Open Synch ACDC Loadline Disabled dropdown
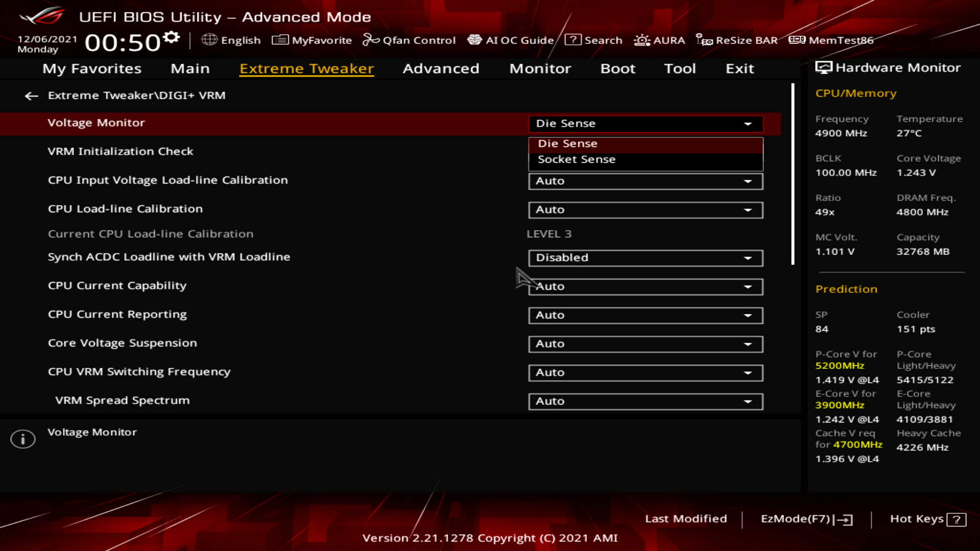Viewport: 980px width, 551px height. pos(645,258)
